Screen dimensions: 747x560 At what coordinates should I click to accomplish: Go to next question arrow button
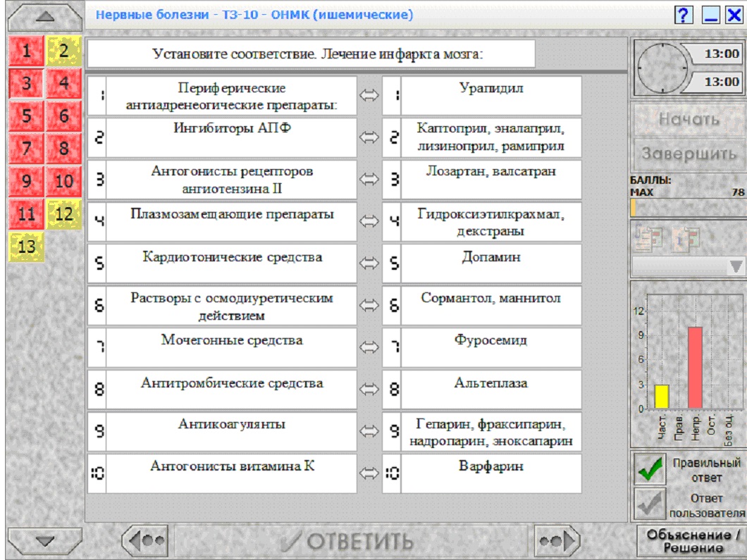click(557, 541)
